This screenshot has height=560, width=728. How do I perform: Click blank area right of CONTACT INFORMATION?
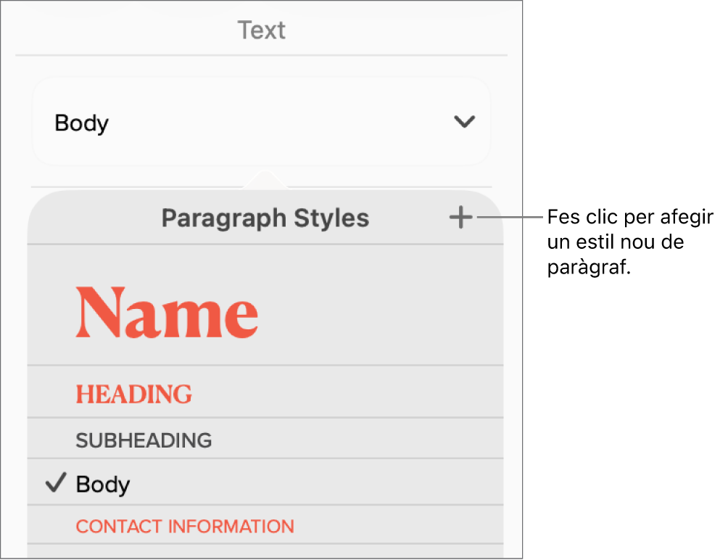coord(399,526)
